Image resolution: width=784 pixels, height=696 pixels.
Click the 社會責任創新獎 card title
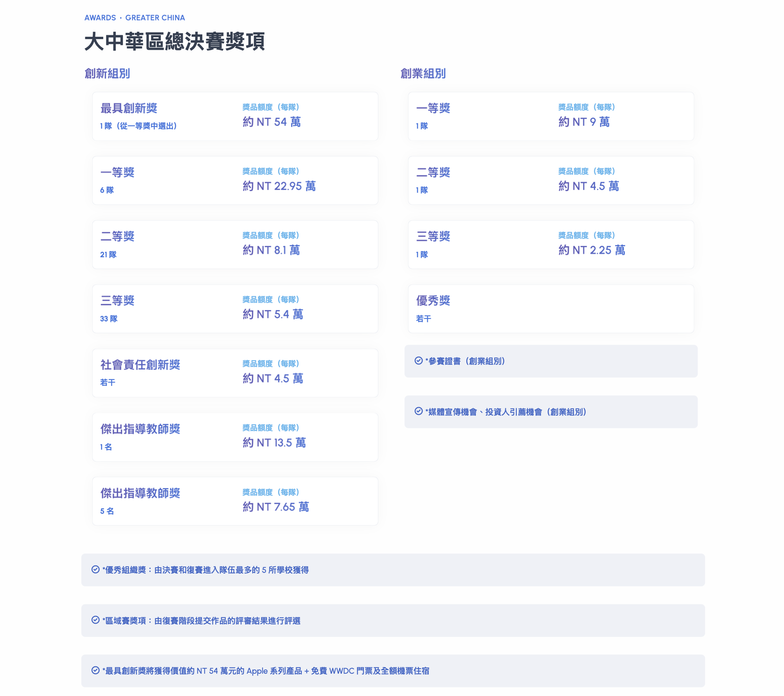[x=140, y=365]
